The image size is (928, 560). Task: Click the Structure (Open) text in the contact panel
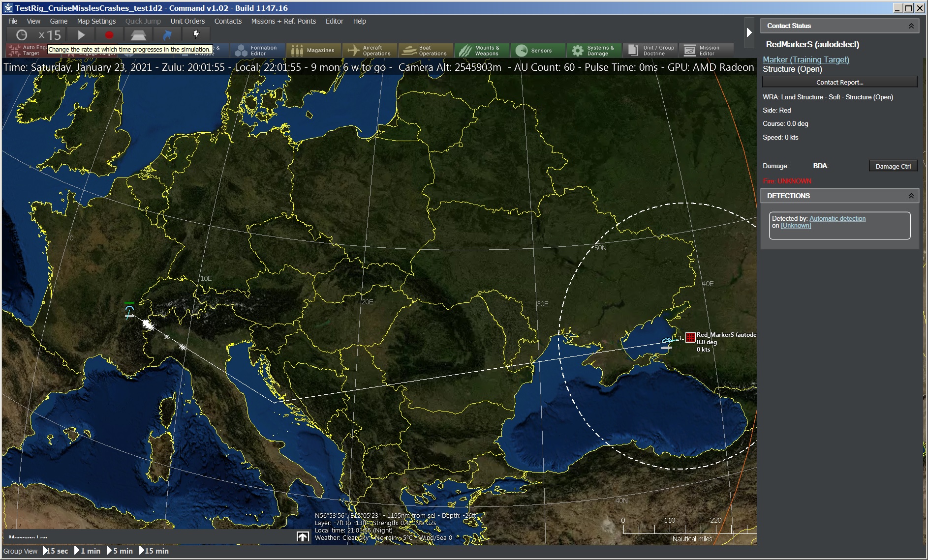point(792,69)
